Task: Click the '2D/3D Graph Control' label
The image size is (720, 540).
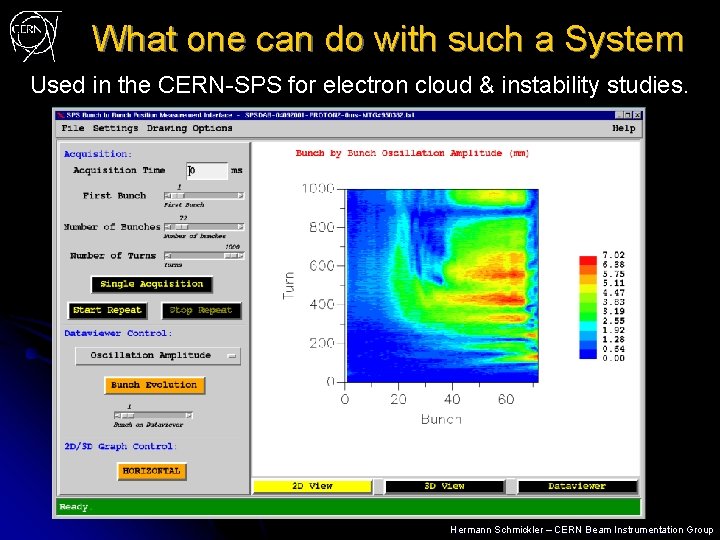Action: coord(119,446)
